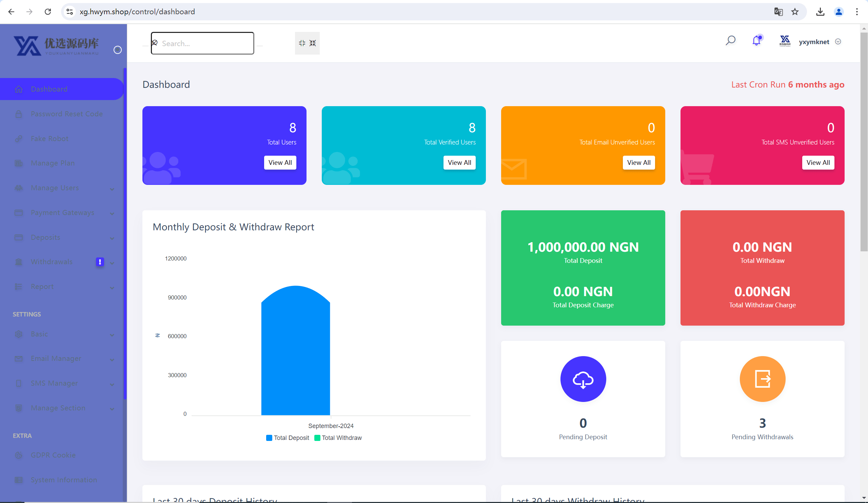
Task: Toggle the sidebar collapse radio circle
Action: click(117, 50)
